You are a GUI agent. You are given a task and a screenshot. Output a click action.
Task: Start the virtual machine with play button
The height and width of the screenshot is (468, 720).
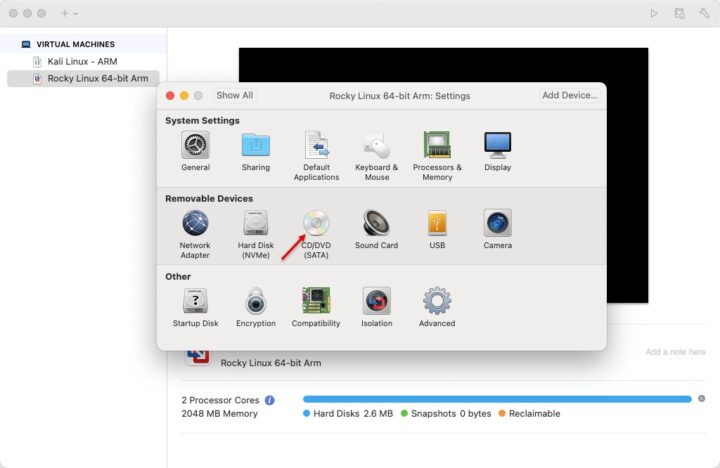[654, 13]
